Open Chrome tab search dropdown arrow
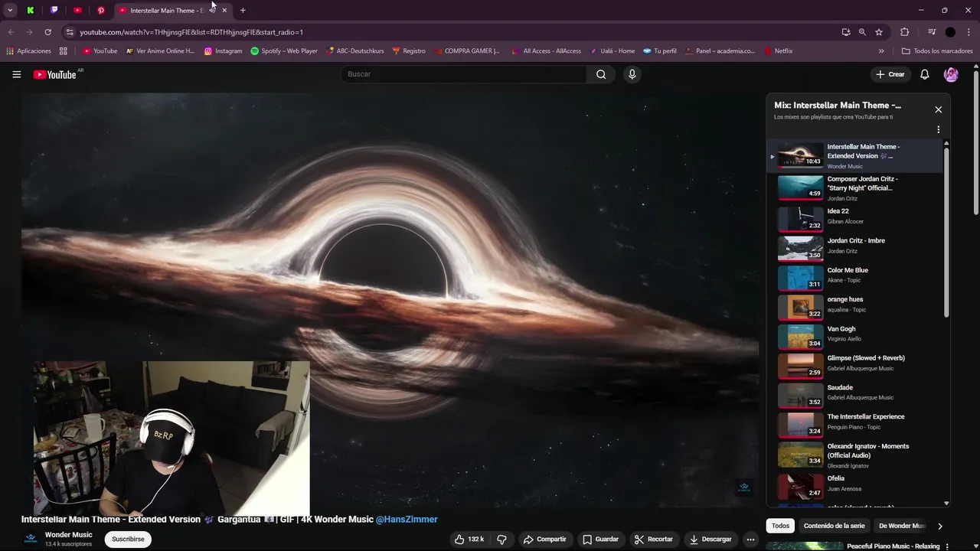 (10, 10)
